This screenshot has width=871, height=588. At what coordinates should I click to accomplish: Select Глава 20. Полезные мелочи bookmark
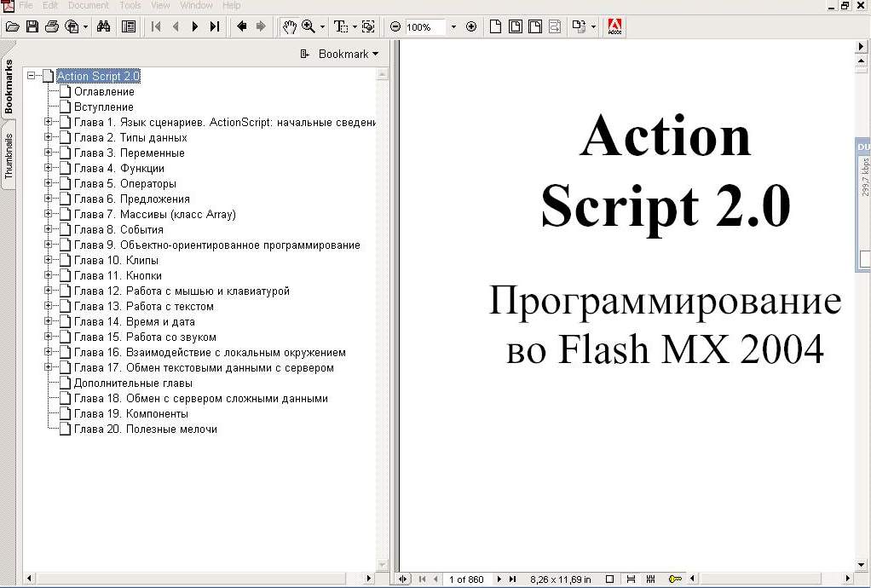click(145, 429)
